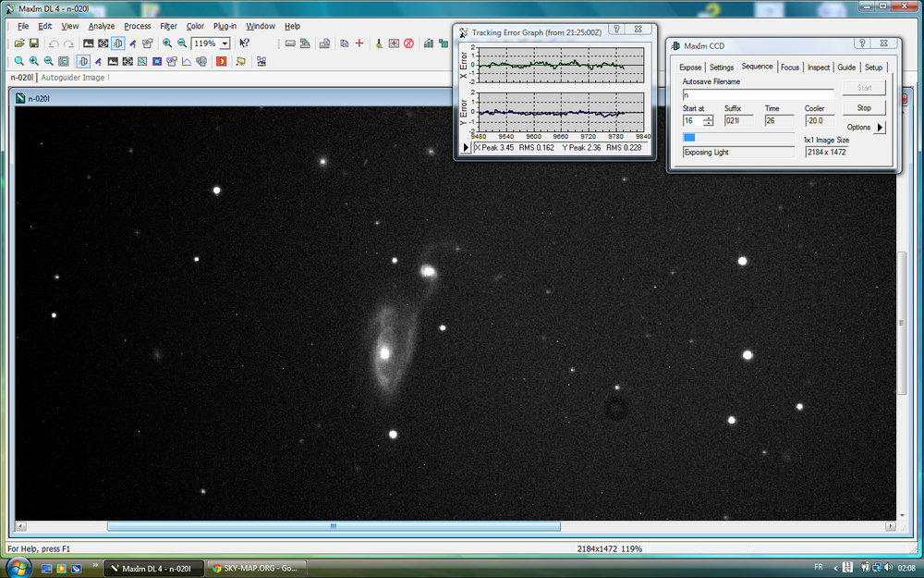This screenshot has width=924, height=578.
Task: Expand the Tracking Error Graph arrow button
Action: 466,147
